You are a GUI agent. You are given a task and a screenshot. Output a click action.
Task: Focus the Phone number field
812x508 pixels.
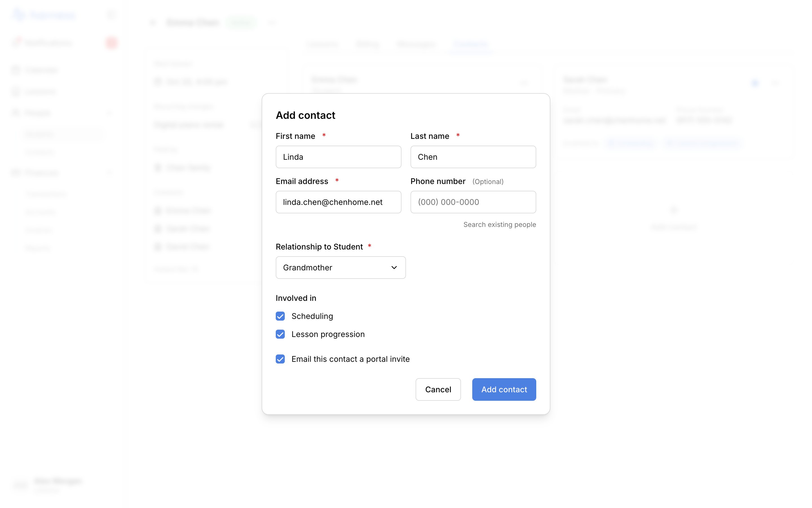pos(473,202)
